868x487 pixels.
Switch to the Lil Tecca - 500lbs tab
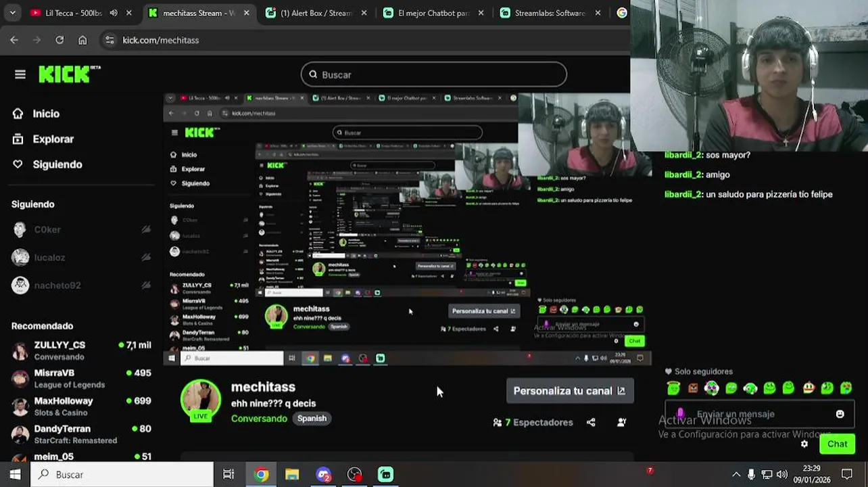(x=81, y=13)
